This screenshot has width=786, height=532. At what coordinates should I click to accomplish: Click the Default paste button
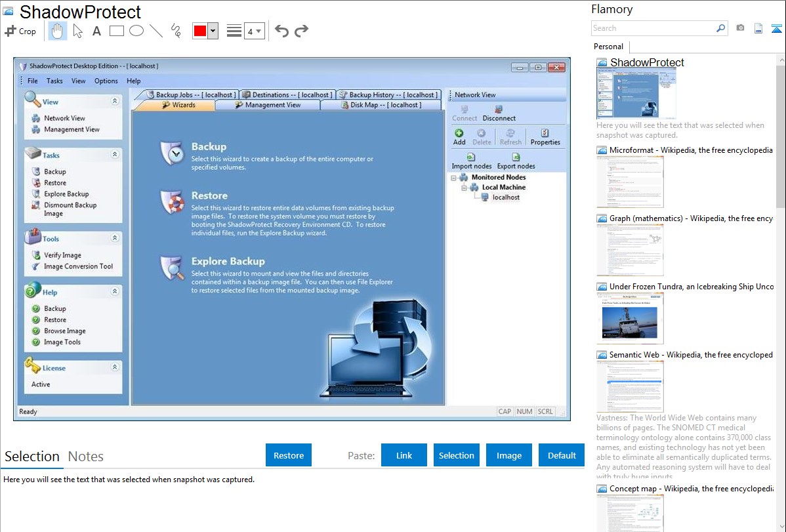tap(562, 455)
